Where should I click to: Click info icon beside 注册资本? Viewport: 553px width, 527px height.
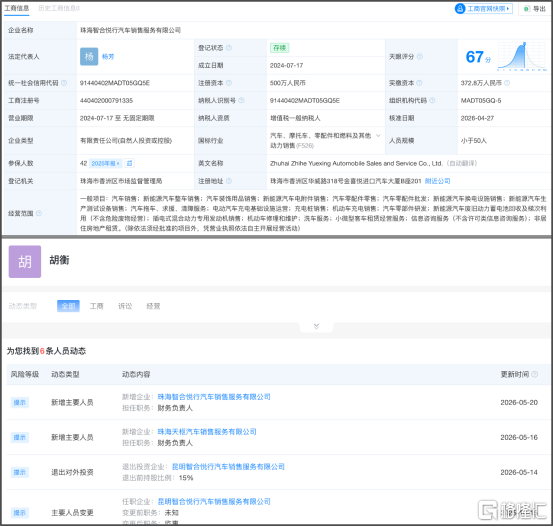coord(229,83)
